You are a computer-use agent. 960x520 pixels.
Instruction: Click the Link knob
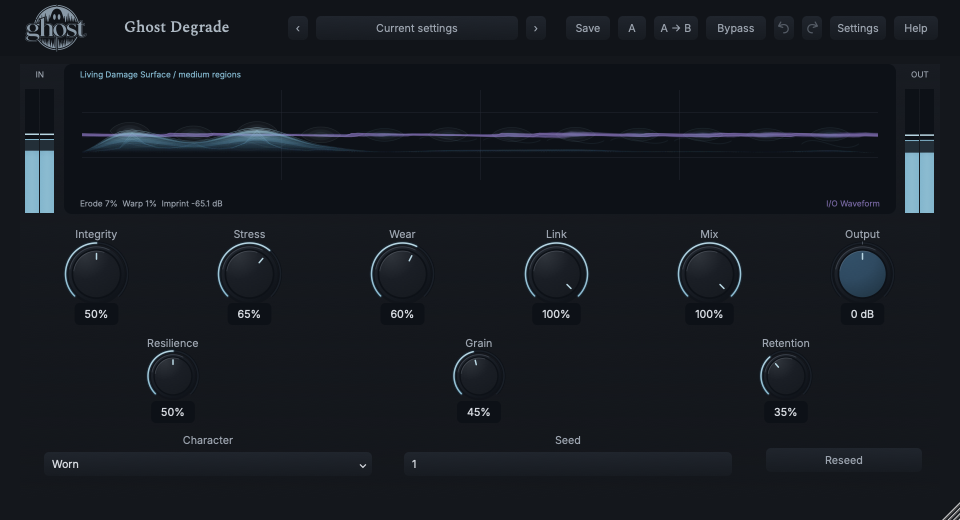tap(556, 274)
